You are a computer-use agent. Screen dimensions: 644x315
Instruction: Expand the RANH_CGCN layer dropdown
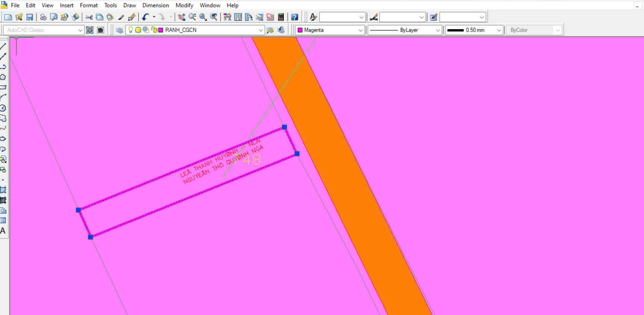click(x=195, y=30)
